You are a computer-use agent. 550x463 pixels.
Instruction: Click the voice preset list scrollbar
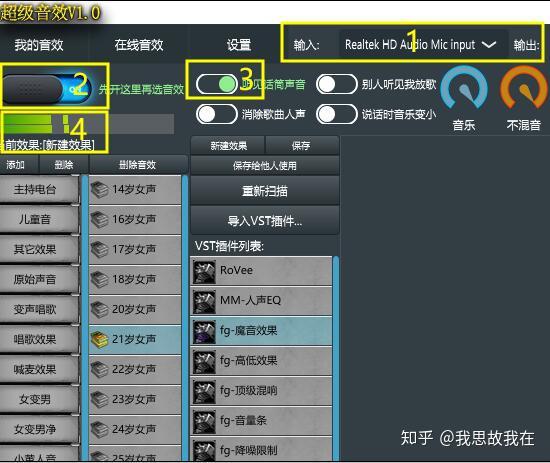pyautogui.click(x=185, y=318)
